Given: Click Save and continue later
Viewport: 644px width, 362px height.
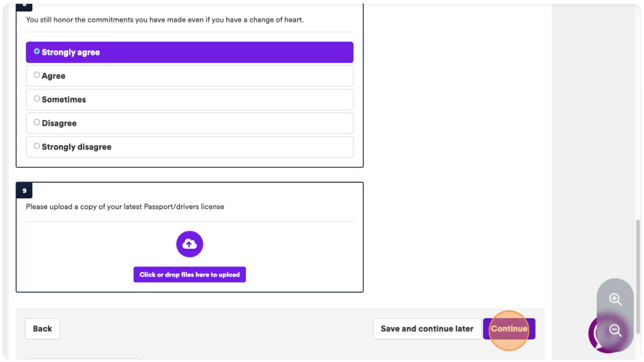Looking at the screenshot, I should 427,329.
